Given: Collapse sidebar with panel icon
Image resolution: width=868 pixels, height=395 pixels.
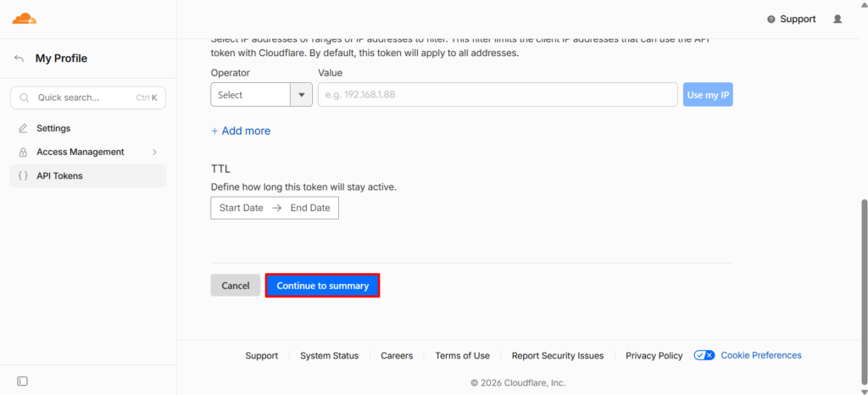Looking at the screenshot, I should [23, 381].
